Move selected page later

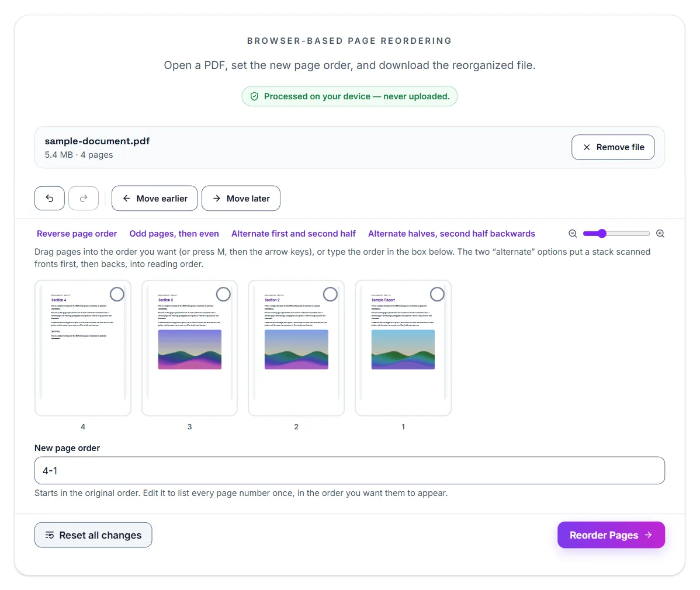[x=241, y=198]
